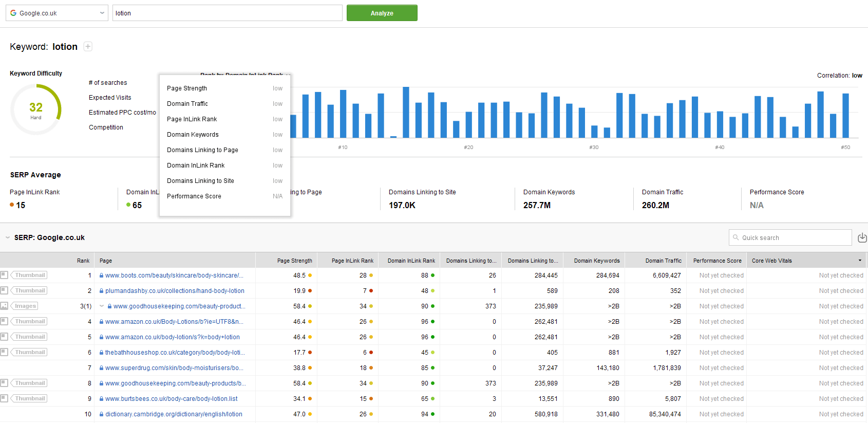Open the www.superdrug.com body-moisturisers link
The image size is (868, 423).
coord(174,368)
